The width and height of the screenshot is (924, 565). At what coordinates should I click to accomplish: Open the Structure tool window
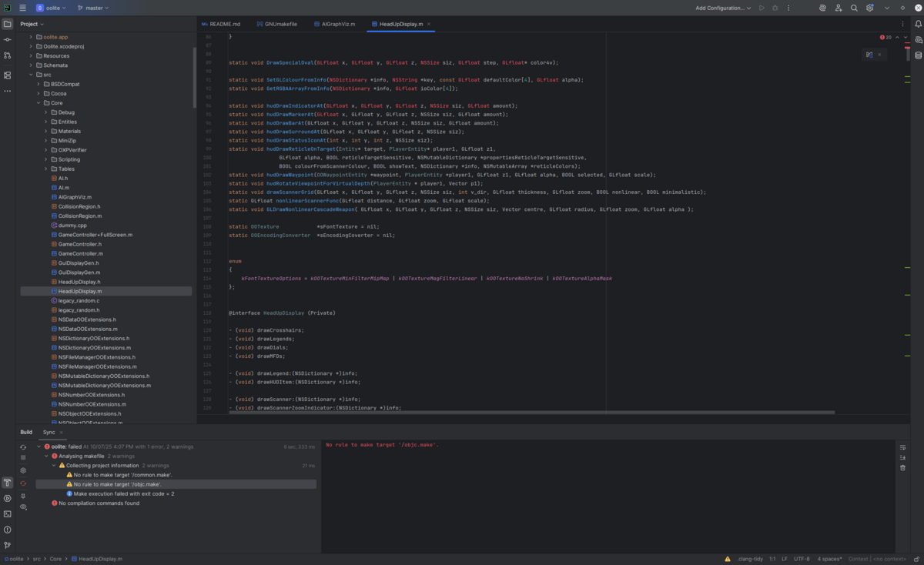(8, 75)
